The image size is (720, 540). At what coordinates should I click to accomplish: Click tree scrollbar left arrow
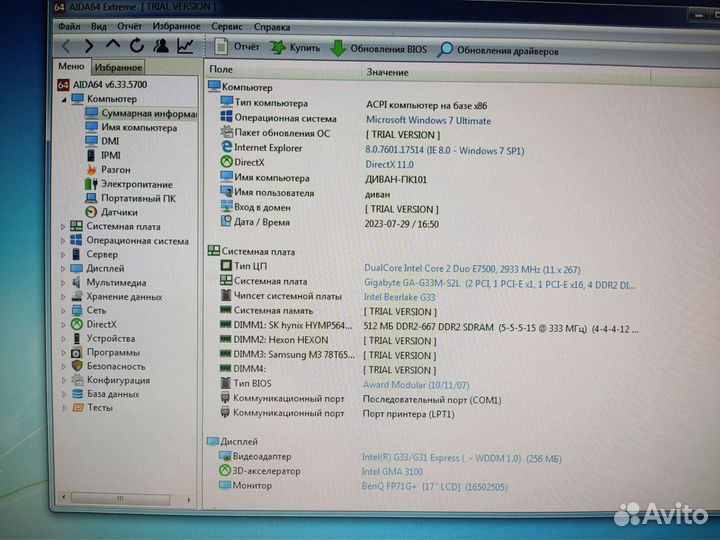(64, 497)
